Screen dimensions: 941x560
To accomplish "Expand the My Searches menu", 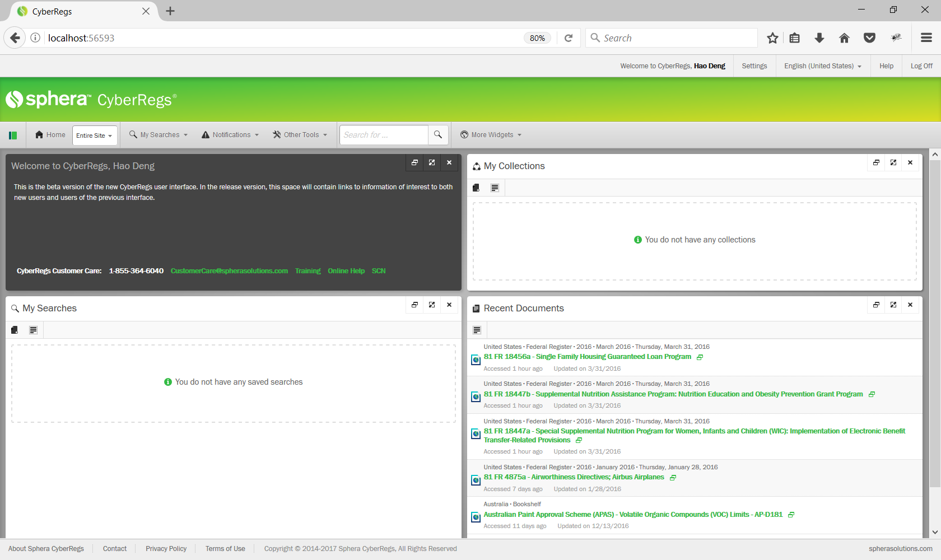I will (x=159, y=135).
